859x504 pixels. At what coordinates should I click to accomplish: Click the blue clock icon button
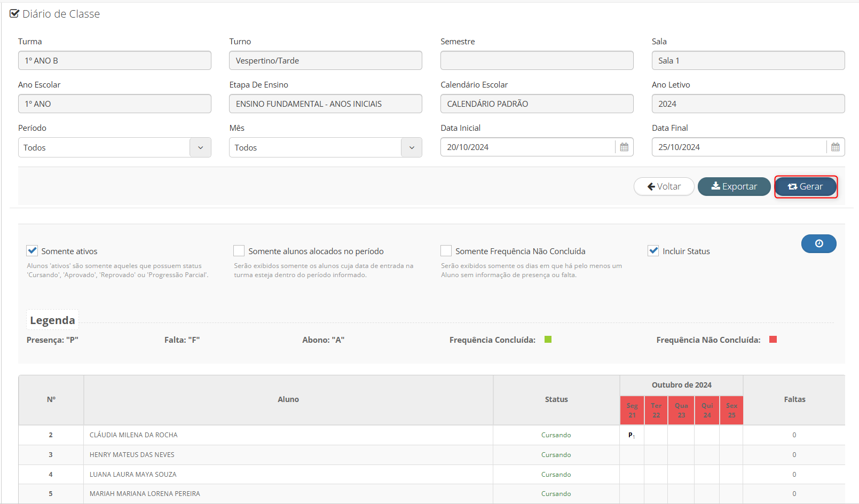(818, 243)
